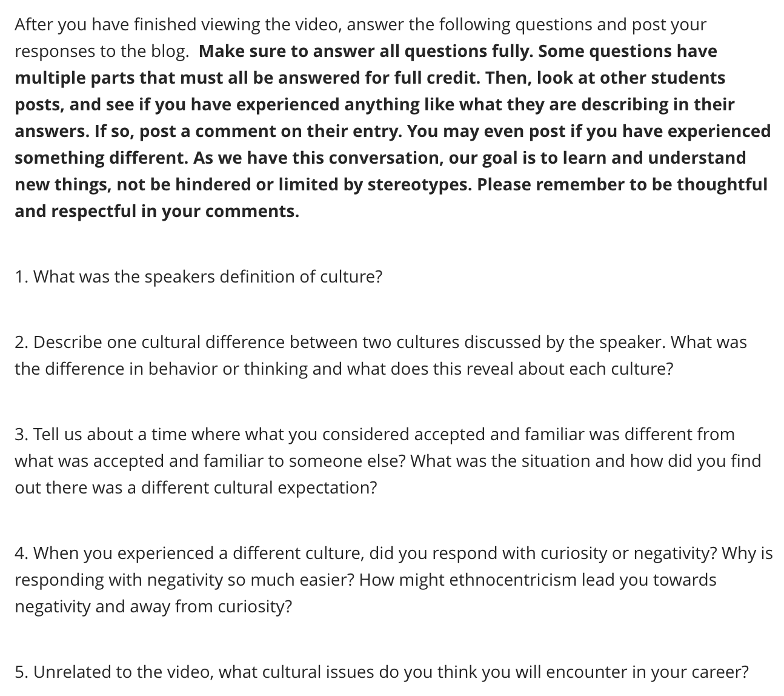Click the text 'responses to the blog.'
Screen dimensions: 784x696
(102, 52)
